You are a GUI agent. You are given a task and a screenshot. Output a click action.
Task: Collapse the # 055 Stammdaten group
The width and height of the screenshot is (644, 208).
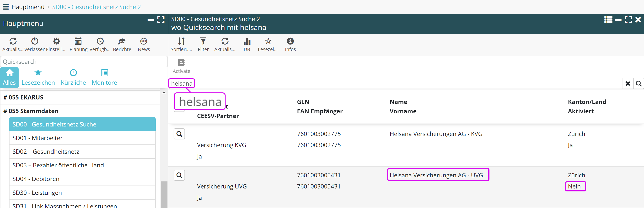pos(31,111)
